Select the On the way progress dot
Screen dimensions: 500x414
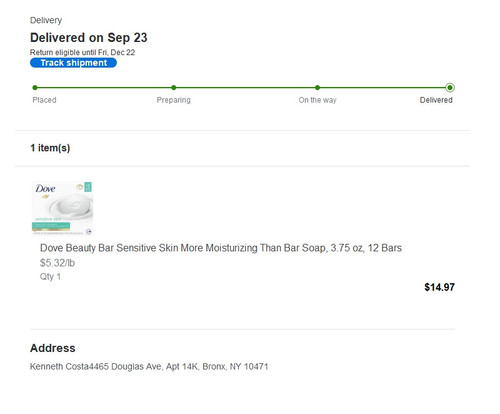[x=317, y=88]
